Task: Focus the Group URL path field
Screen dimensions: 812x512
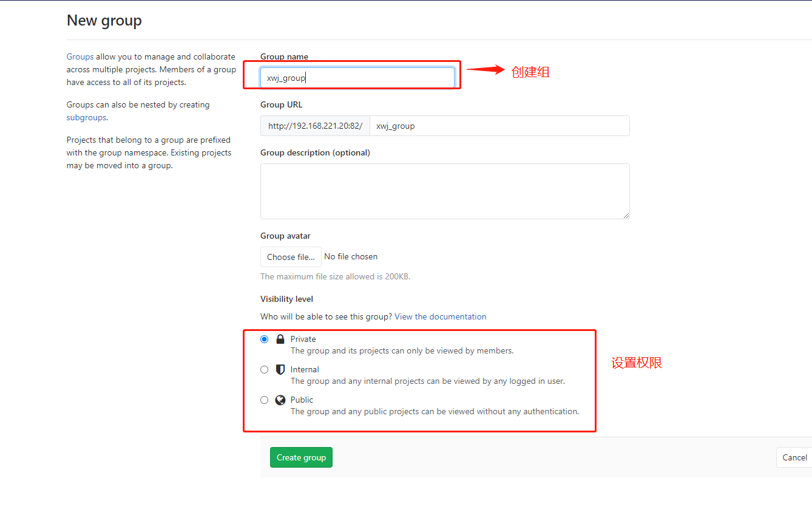Action: 499,126
